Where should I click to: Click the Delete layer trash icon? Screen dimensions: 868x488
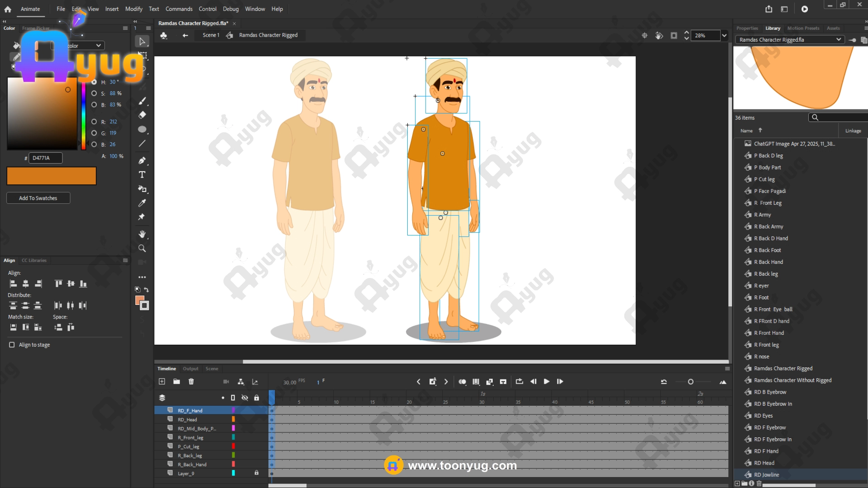(191, 382)
